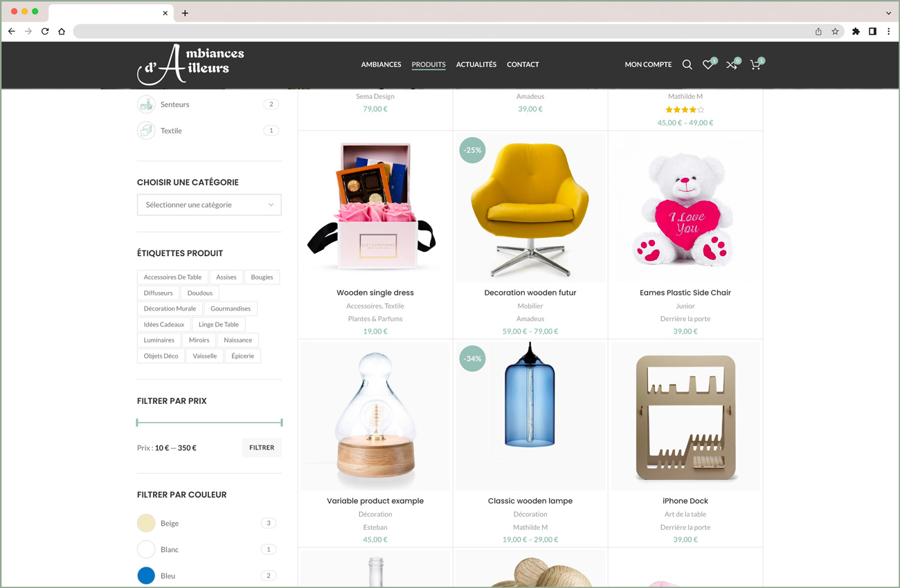Open the compare shuffle icon
Viewport: 900px width, 588px height.
(x=732, y=64)
